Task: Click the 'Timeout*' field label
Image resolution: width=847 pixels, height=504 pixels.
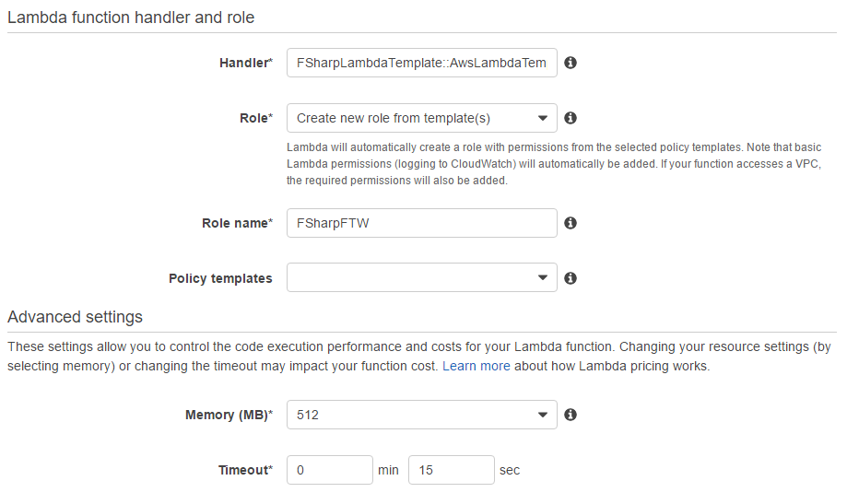Action: tap(245, 470)
